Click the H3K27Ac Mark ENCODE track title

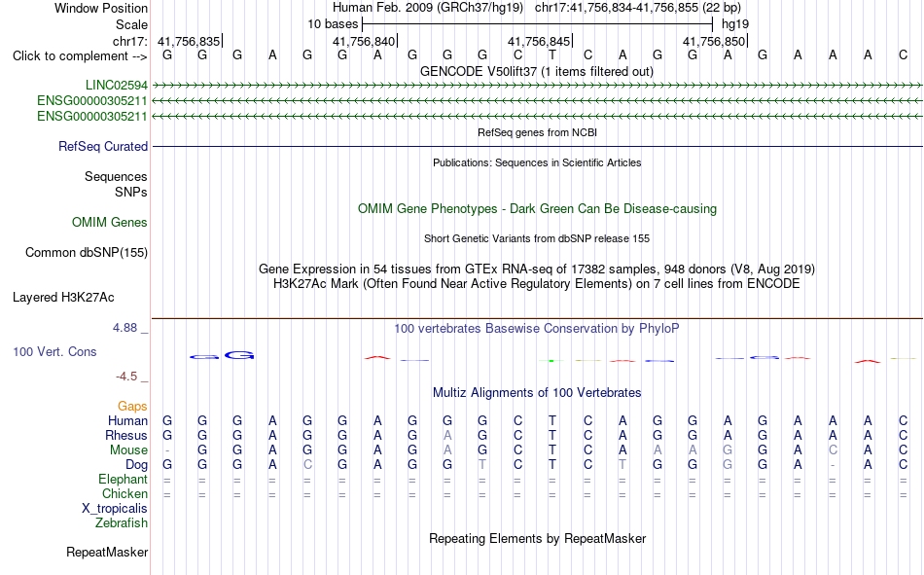(x=537, y=284)
